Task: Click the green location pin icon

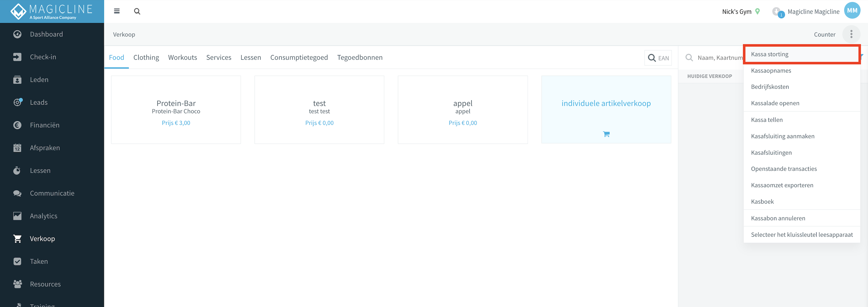Action: (x=758, y=12)
